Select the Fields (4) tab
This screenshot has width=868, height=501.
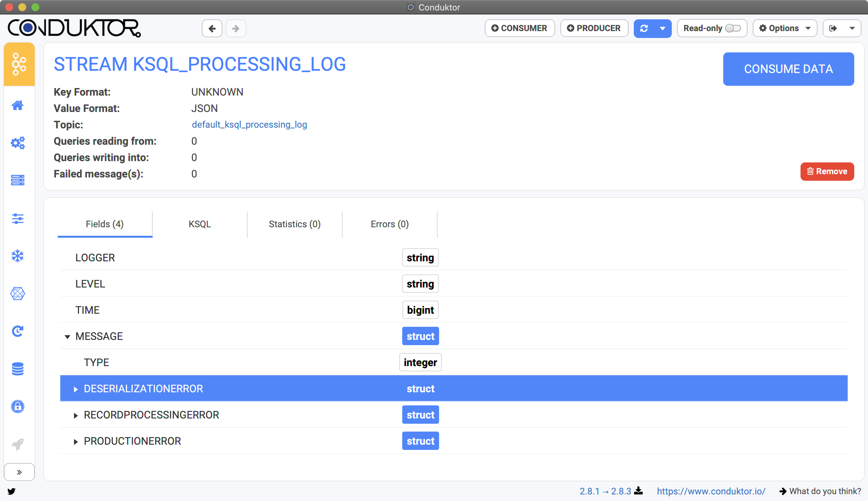104,224
